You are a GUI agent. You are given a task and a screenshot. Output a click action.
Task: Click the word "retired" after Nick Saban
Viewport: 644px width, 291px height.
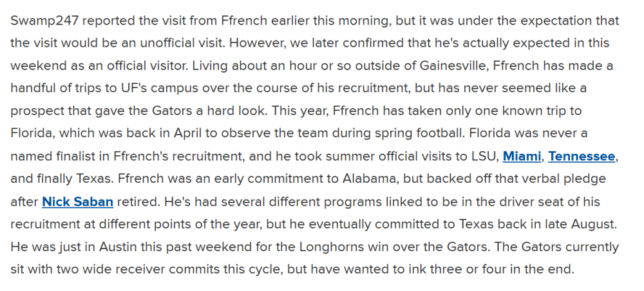tap(137, 202)
